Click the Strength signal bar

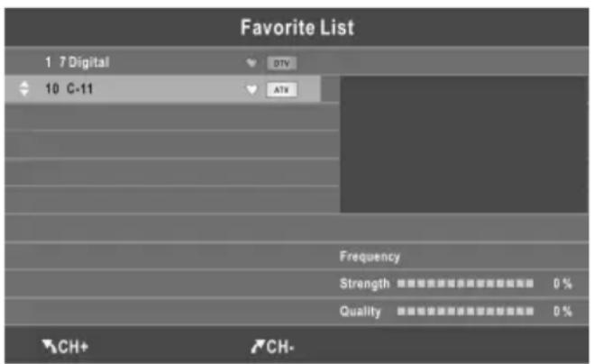coord(465,284)
